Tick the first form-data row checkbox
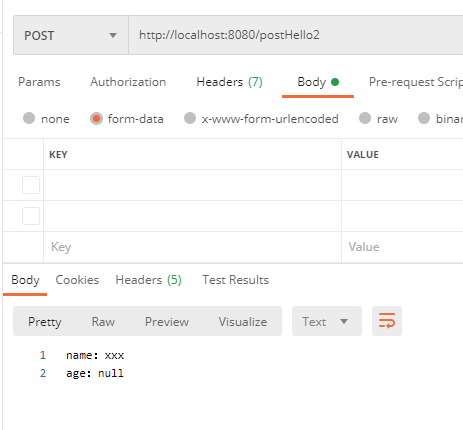 click(x=31, y=185)
